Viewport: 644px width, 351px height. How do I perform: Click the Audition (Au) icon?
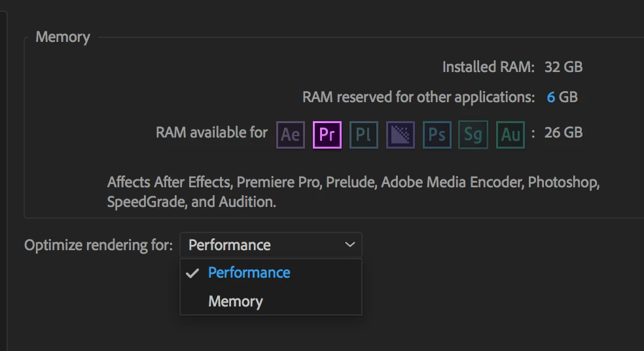tap(510, 134)
